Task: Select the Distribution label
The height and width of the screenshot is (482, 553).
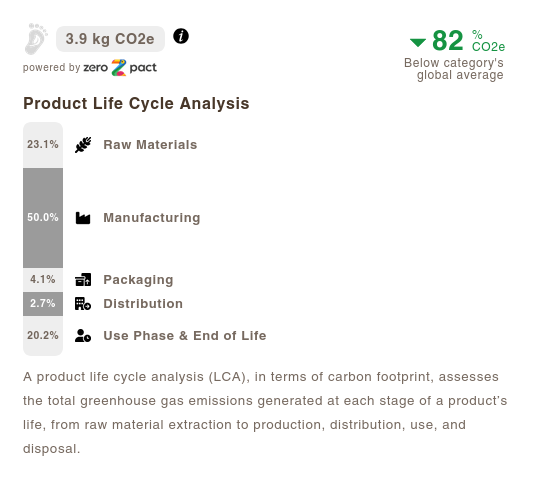Action: coord(143,304)
